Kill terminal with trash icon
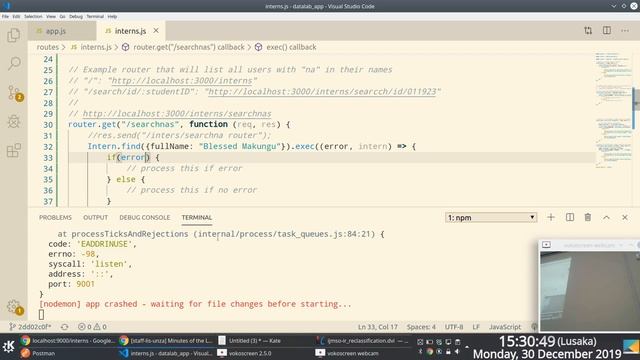This screenshot has height=360, width=640. 588,217
